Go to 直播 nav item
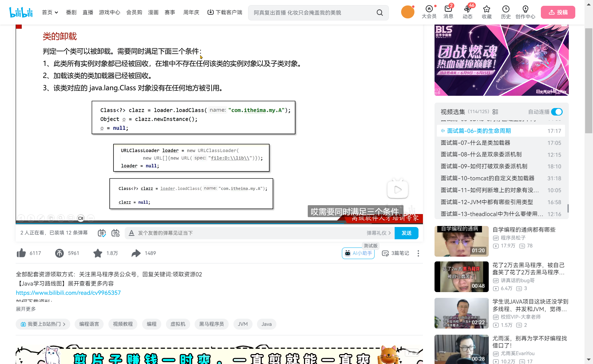 coord(88,12)
